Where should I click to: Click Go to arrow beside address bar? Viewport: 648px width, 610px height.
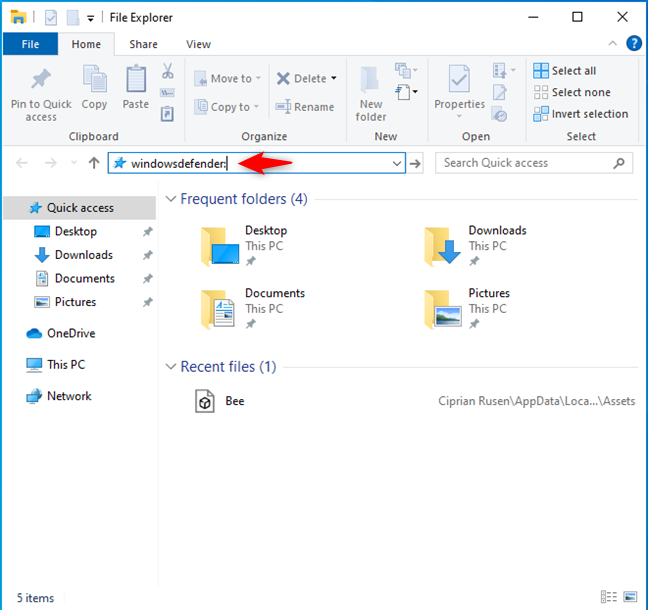point(415,164)
